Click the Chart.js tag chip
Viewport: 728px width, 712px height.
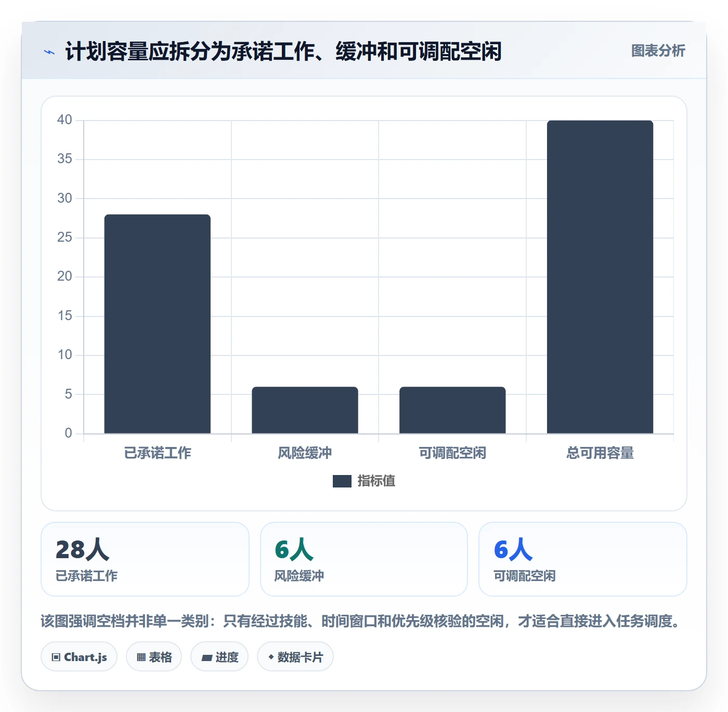pyautogui.click(x=79, y=657)
